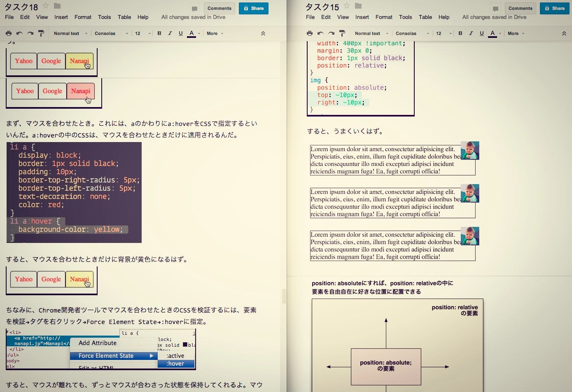This screenshot has width=572, height=392.
Task: Select paint format tool in left toolbar
Action: click(41, 33)
